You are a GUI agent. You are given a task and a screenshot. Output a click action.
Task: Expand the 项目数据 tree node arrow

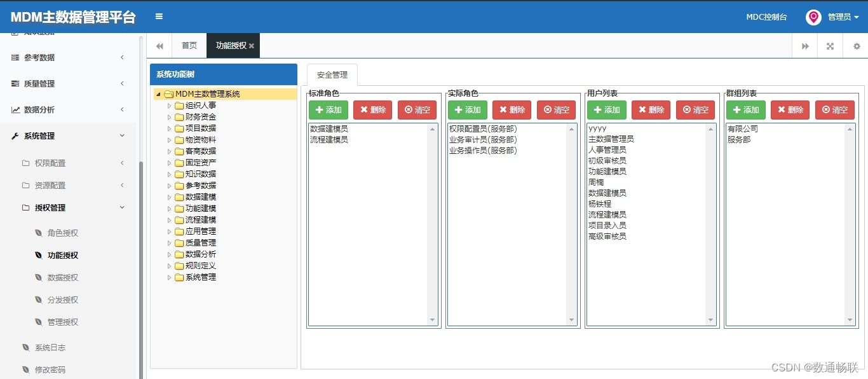click(x=170, y=128)
